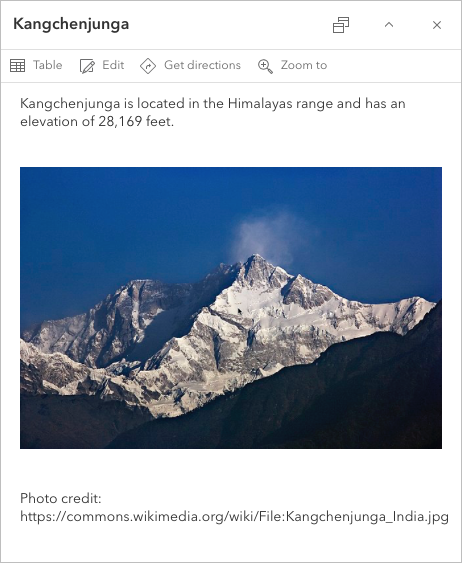
Task: Click the Get directions diamond icon
Action: [x=148, y=66]
